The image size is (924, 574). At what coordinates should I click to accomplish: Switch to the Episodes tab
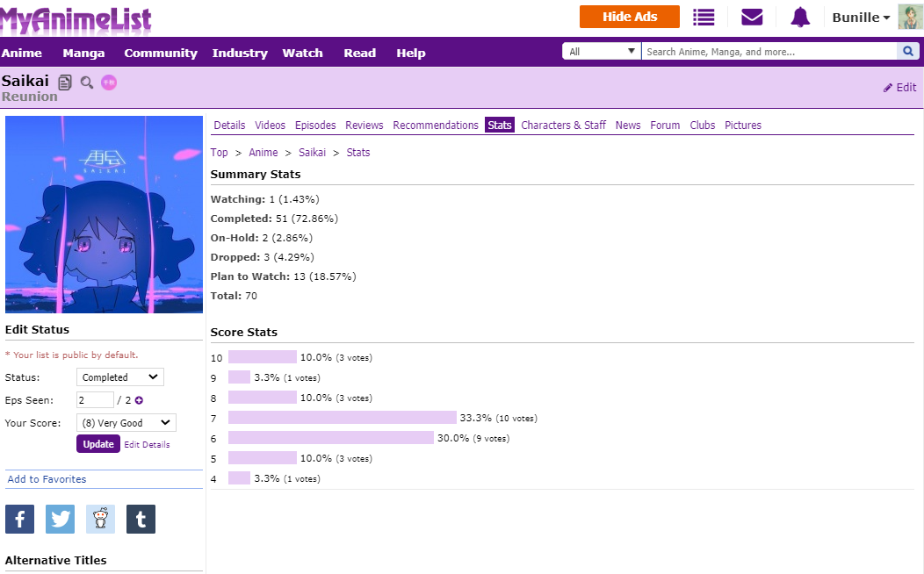[x=315, y=126]
